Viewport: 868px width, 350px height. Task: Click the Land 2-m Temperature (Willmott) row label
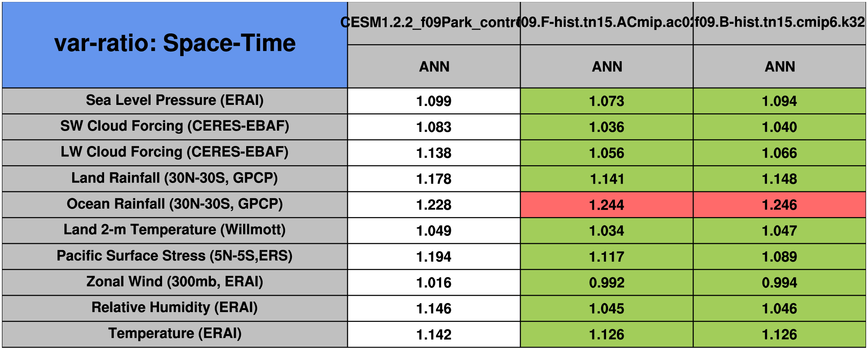point(175,230)
